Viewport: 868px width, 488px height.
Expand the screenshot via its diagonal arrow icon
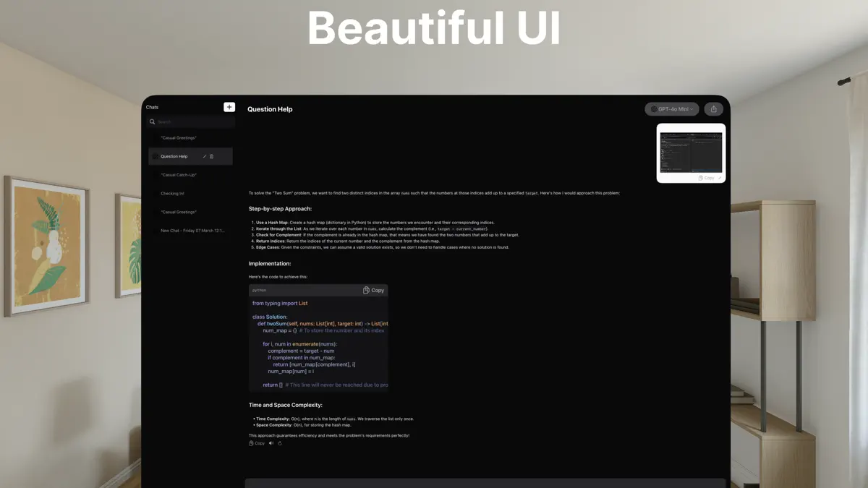[720, 178]
